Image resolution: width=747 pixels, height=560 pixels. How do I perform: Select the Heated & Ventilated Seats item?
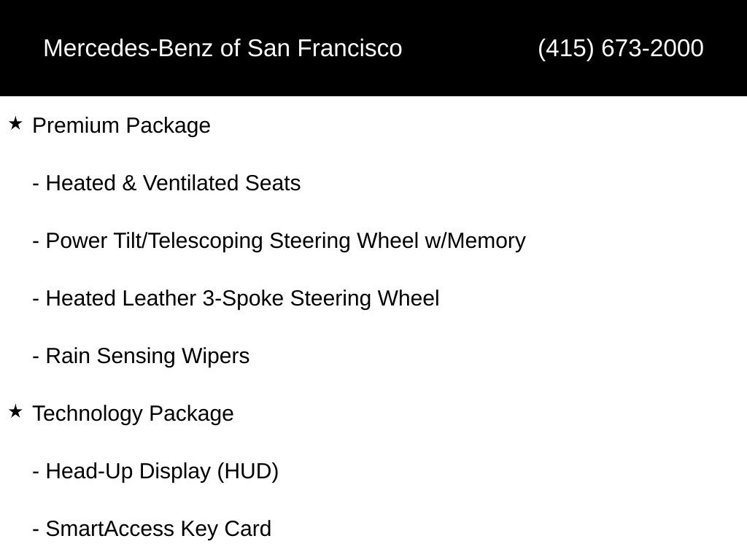[x=167, y=183]
